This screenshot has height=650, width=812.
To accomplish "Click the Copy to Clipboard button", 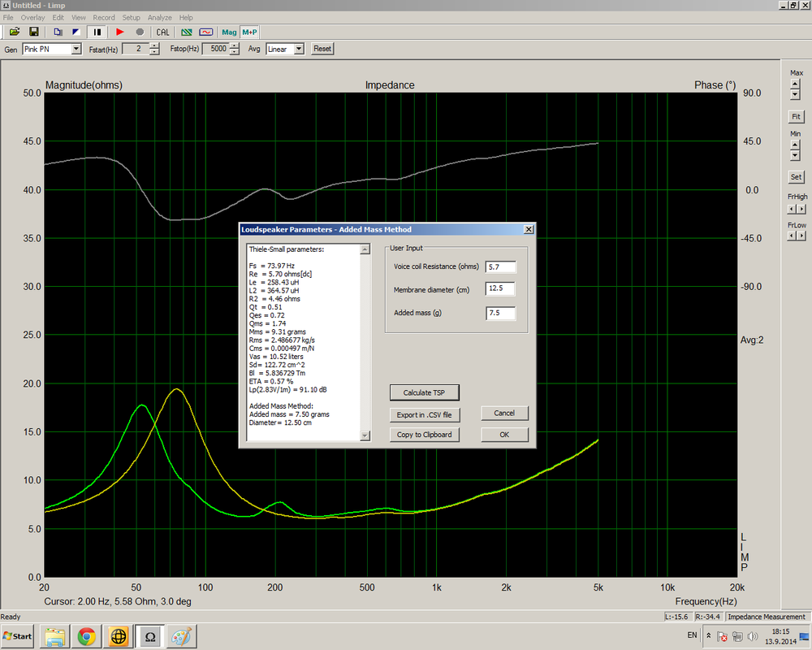I will pos(424,435).
